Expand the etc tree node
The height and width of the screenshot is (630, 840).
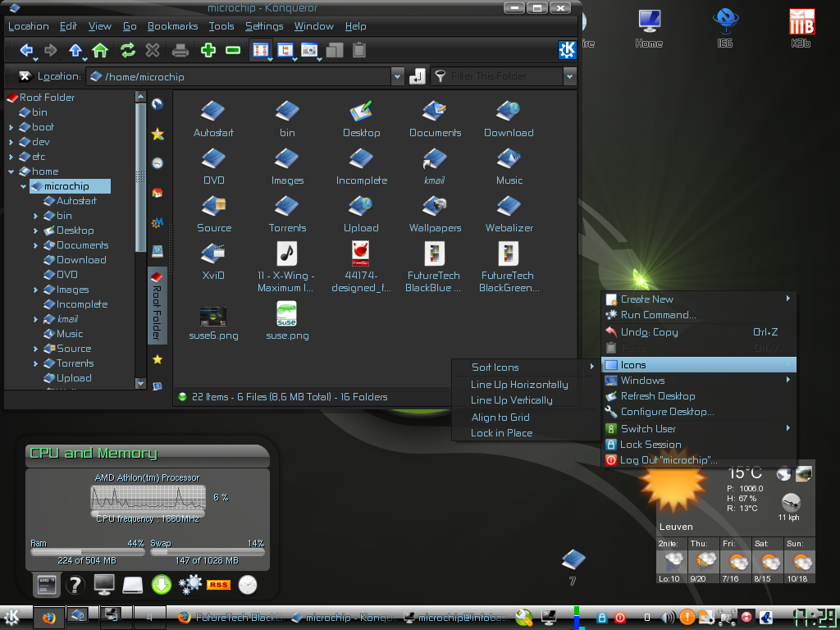(11, 157)
